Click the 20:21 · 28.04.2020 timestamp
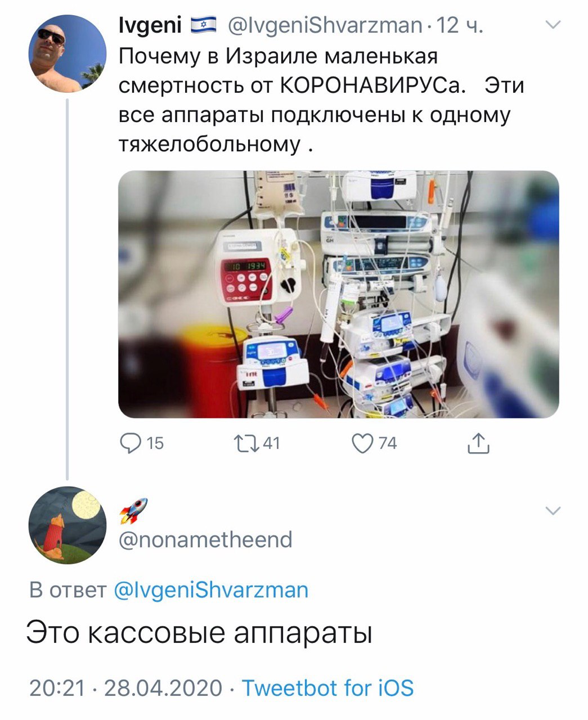The image size is (588, 720). tap(125, 688)
